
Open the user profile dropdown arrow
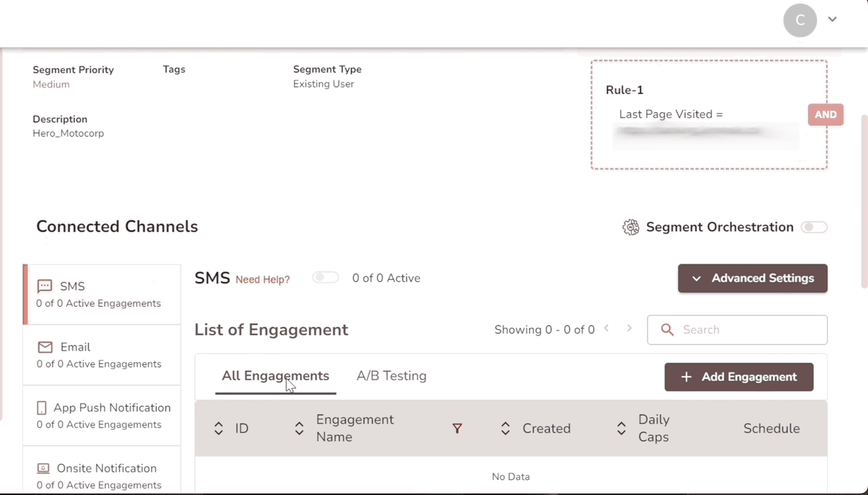[x=832, y=19]
